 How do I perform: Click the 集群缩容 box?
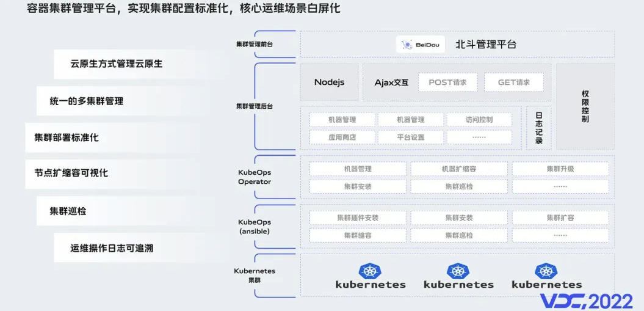click(358, 235)
